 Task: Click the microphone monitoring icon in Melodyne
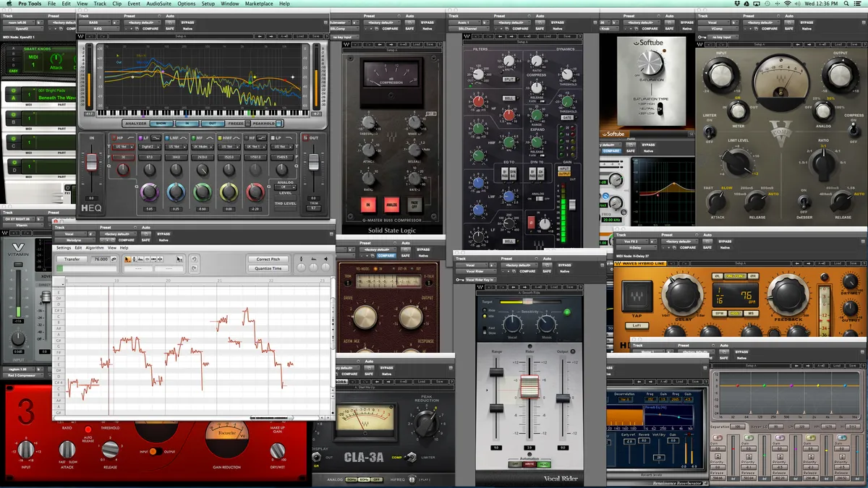coord(302,259)
